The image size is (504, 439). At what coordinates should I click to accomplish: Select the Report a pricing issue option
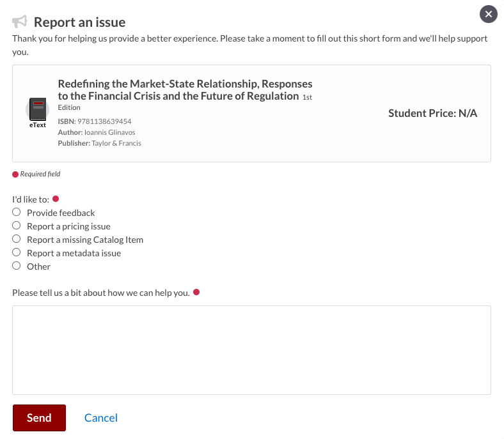(17, 226)
